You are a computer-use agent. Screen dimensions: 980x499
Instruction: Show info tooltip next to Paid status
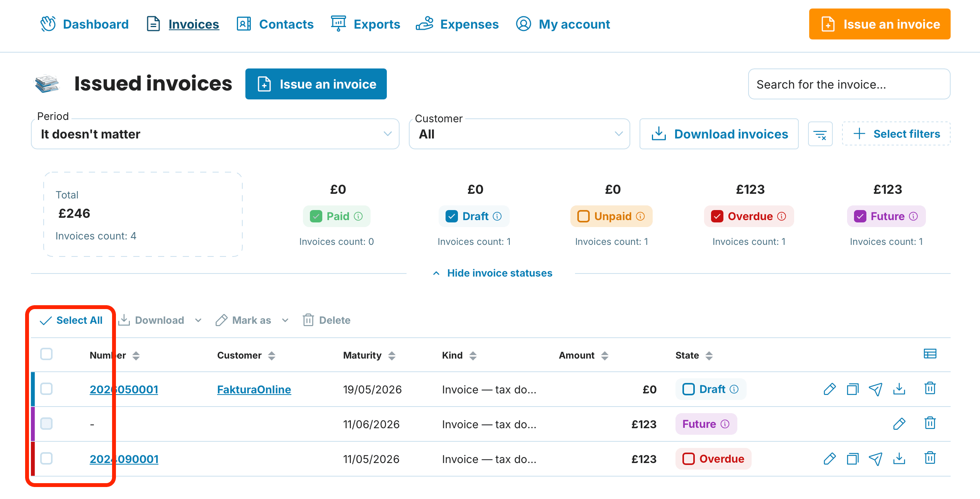(358, 216)
